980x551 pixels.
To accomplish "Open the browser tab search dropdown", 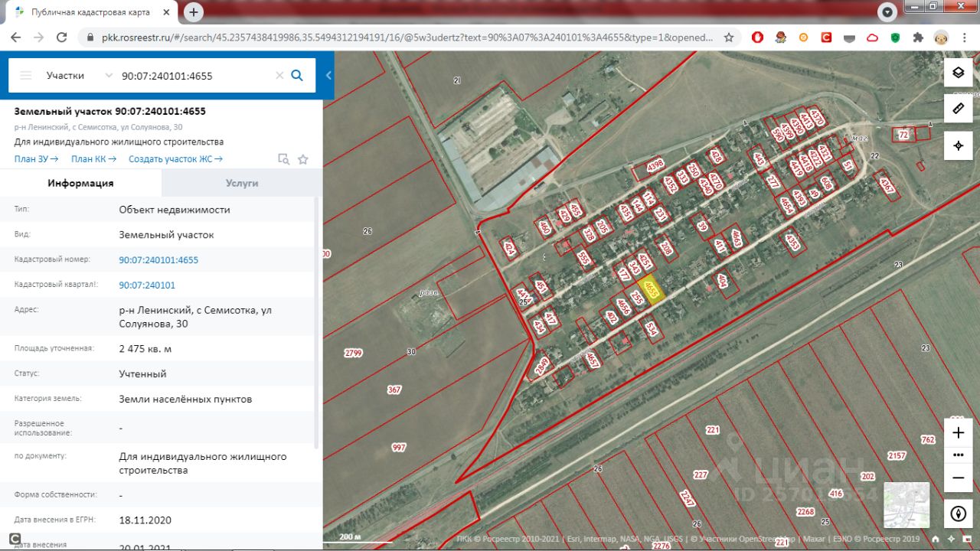I will (x=887, y=12).
